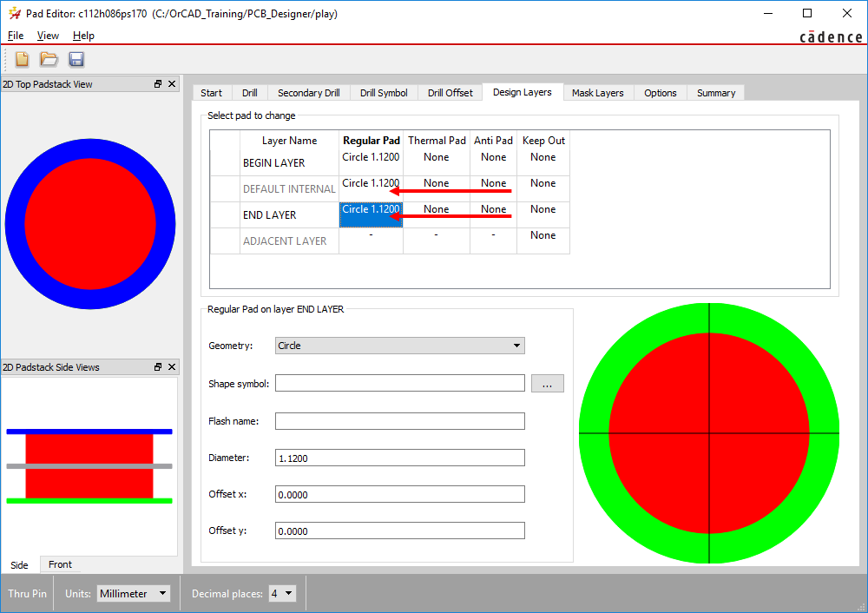868x613 pixels.
Task: Click the Pad Editor application icon in title bar
Action: click(15, 13)
